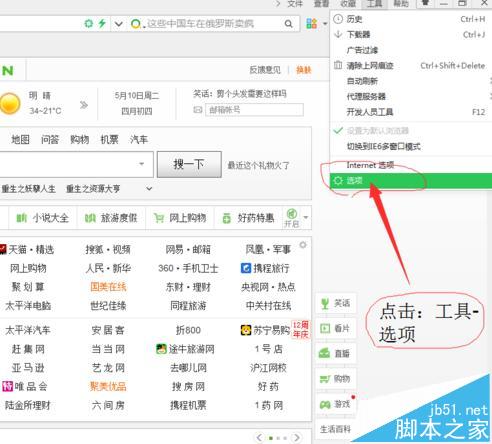The image size is (492, 444).
Task: Open the 笑话 sidebar shortcut
Action: coord(335,303)
